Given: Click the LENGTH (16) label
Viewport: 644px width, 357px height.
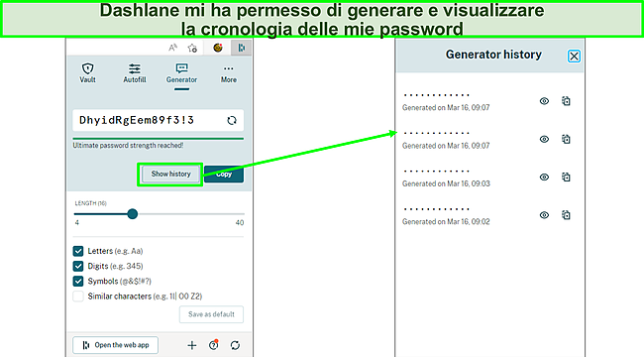Looking at the screenshot, I should 91,203.
